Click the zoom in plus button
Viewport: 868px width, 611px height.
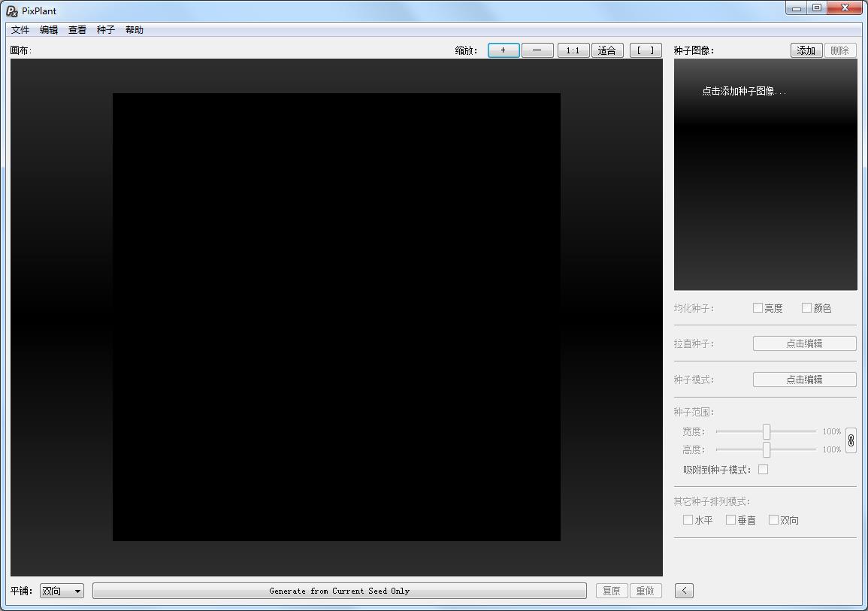point(504,50)
